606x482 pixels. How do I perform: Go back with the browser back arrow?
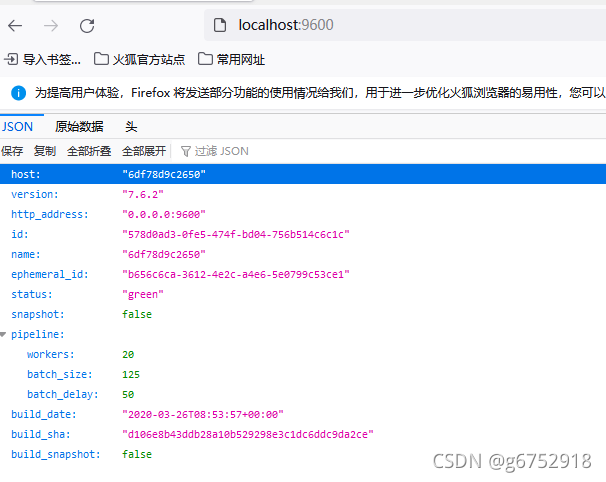coord(15,26)
